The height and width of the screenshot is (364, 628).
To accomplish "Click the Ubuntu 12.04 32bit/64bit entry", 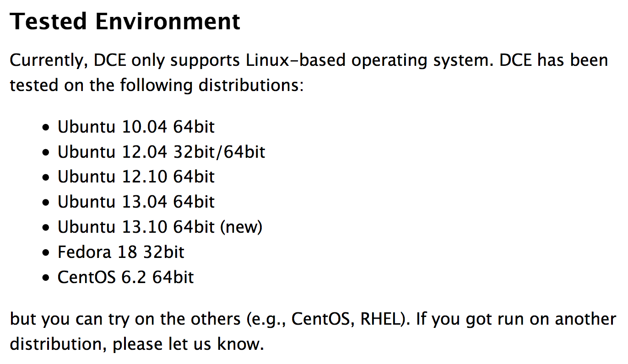I will point(161,152).
